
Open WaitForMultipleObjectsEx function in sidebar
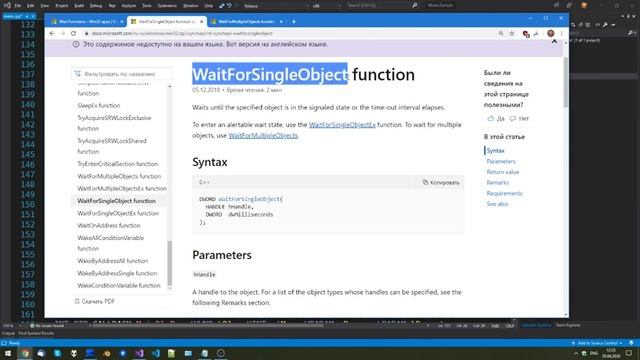[x=122, y=189]
